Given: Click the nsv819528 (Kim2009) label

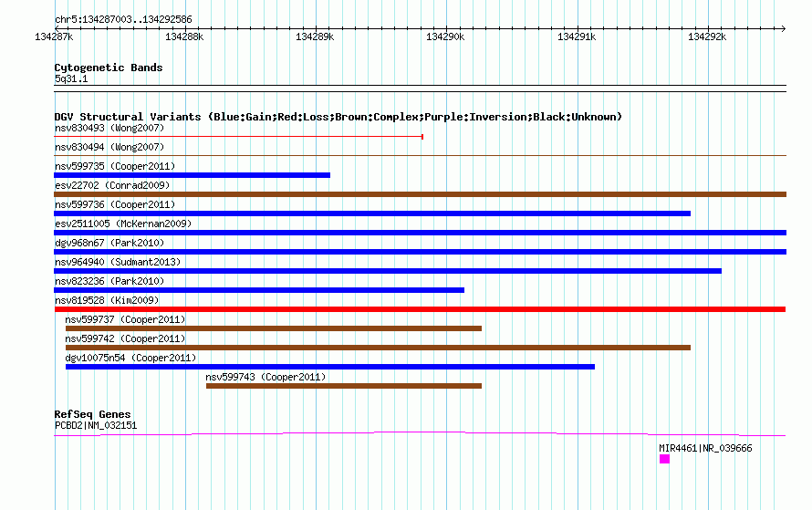Looking at the screenshot, I should (x=107, y=300).
